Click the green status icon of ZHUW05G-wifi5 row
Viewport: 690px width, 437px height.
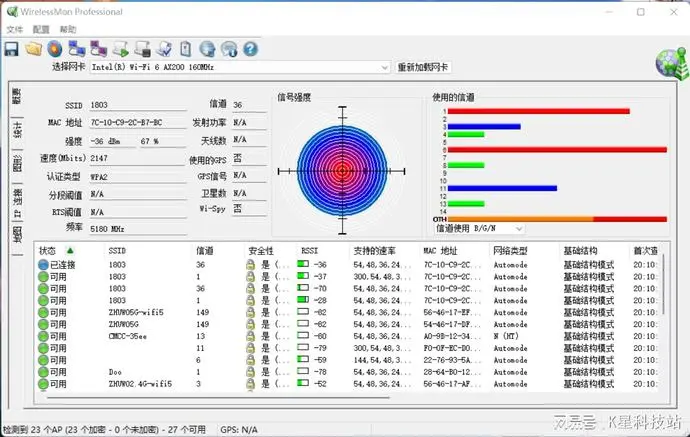43,312
